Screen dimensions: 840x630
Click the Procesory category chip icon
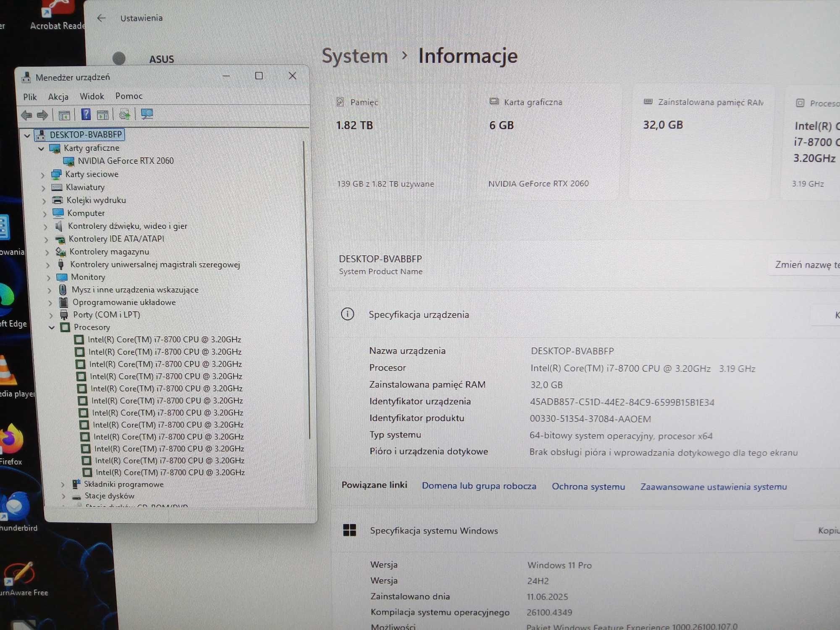65,327
